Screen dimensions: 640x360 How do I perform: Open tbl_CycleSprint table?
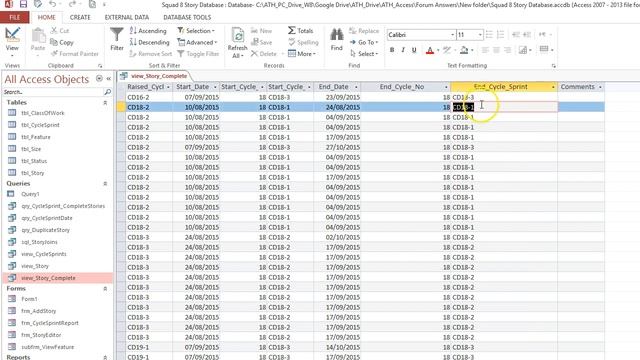[40, 125]
